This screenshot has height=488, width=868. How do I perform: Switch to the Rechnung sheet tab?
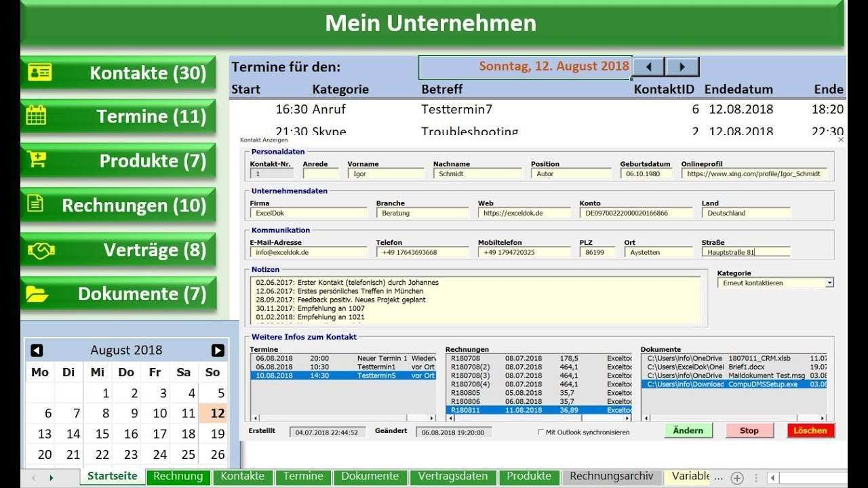point(178,476)
